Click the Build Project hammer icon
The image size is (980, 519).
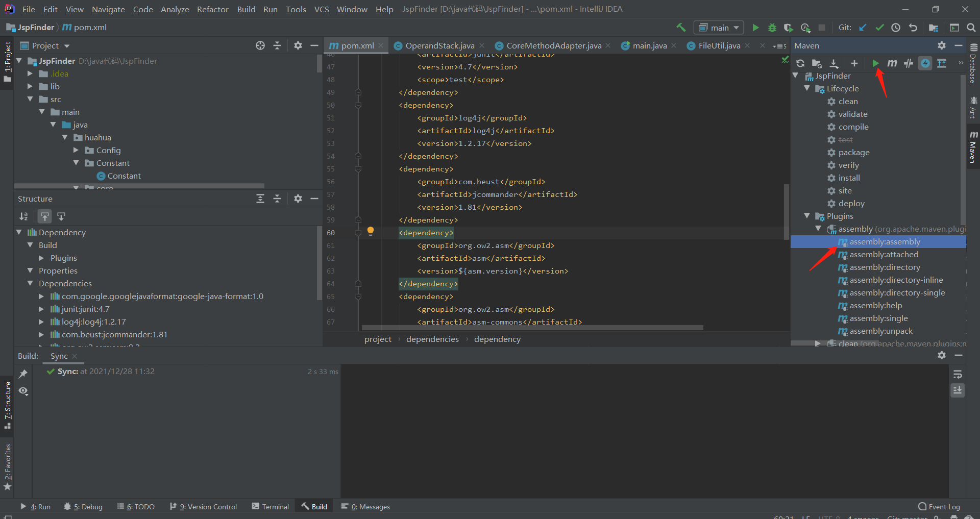681,28
